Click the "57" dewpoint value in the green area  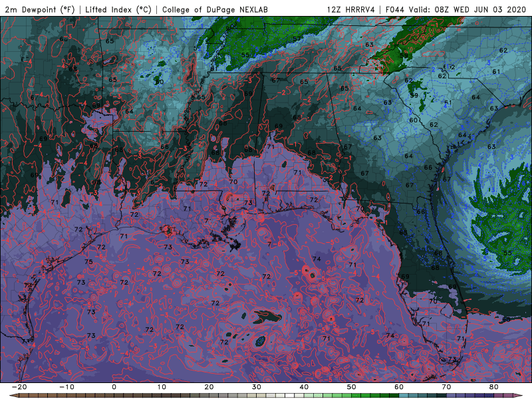297,39
